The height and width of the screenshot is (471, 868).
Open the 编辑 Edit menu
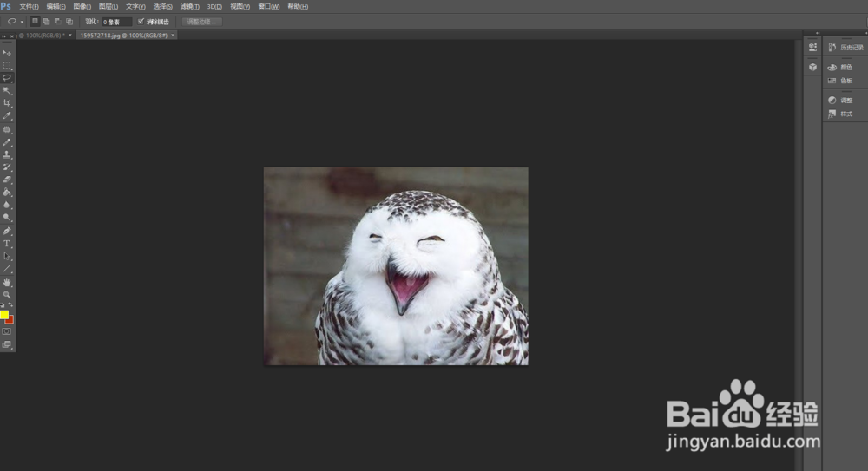[x=56, y=7]
